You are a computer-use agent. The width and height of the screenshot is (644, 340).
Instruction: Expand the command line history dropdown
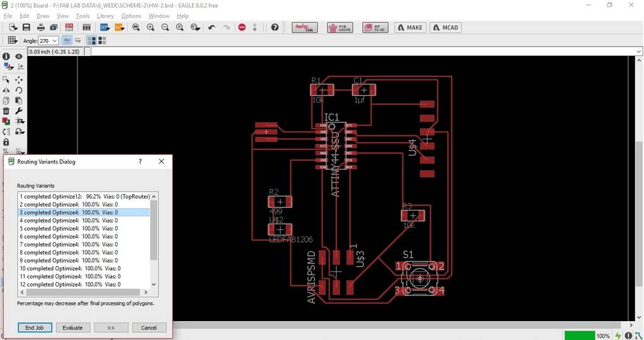pyautogui.click(x=639, y=52)
